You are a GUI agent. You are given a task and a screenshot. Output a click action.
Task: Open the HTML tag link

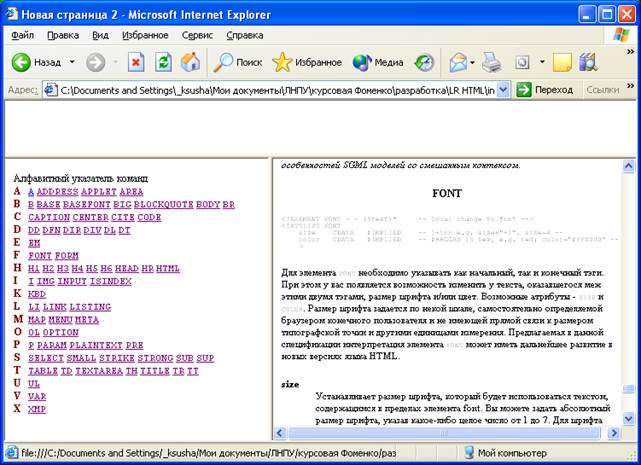(168, 269)
